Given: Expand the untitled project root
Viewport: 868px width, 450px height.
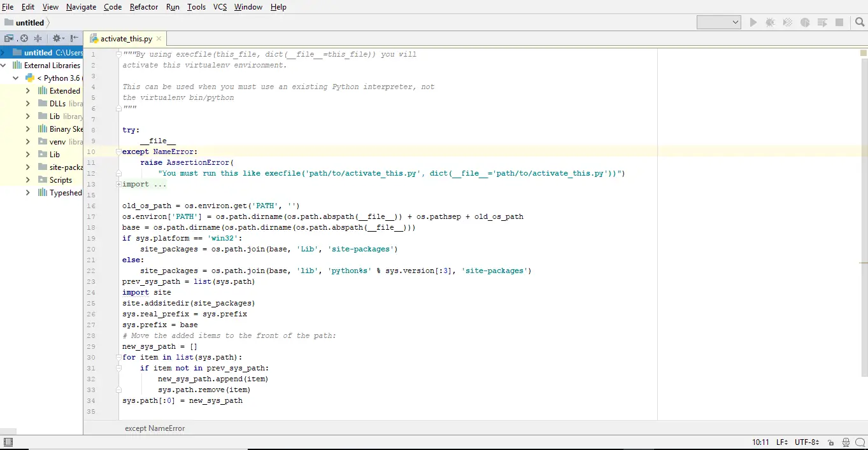Looking at the screenshot, I should (3, 53).
